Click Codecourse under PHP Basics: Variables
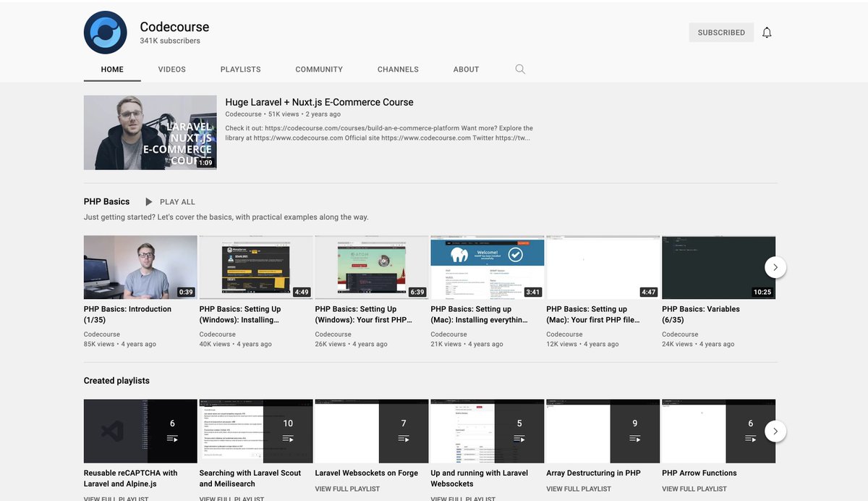The image size is (868, 501). tap(680, 334)
